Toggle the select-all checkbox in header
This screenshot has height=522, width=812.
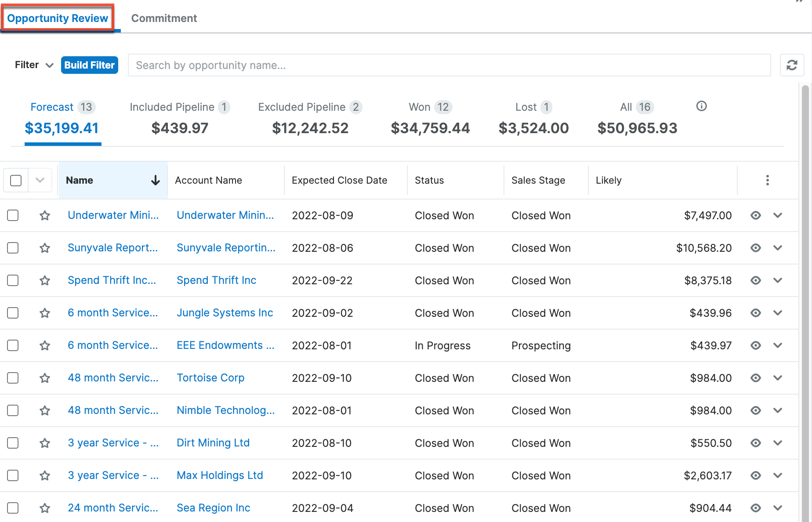[x=16, y=180]
